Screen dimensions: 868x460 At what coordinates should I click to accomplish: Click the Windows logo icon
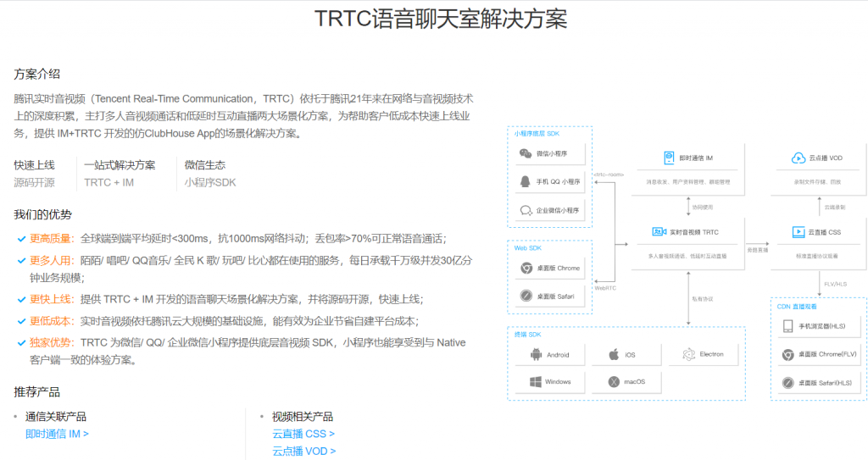(x=536, y=381)
